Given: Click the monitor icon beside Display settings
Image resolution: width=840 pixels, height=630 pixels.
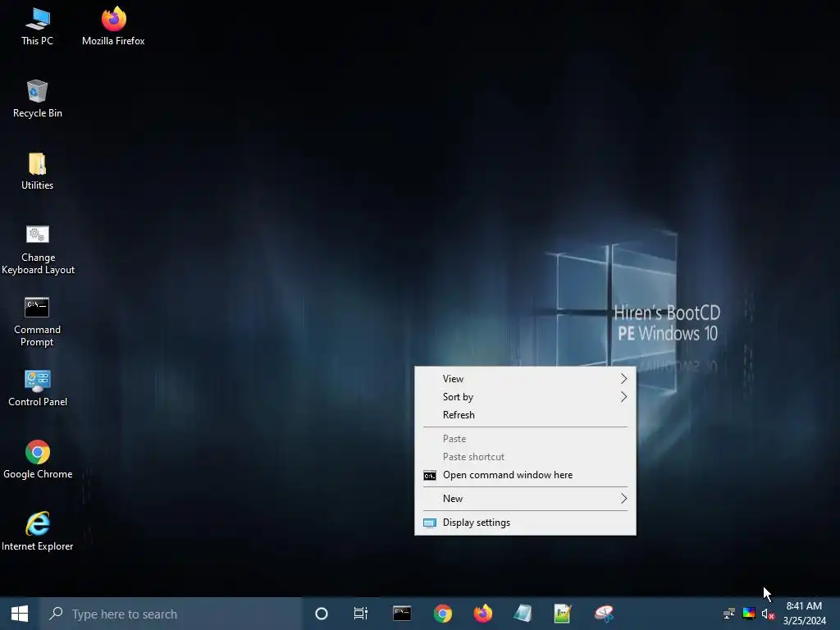Looking at the screenshot, I should point(430,523).
